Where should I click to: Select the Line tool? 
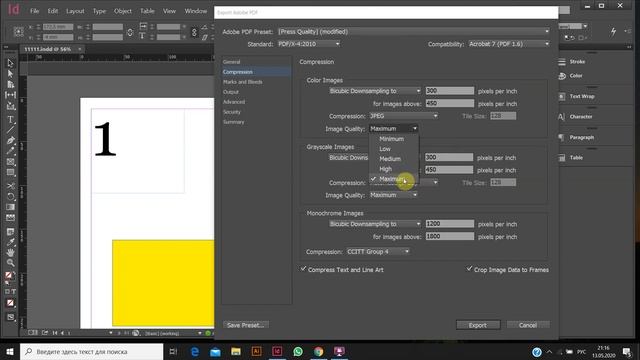(10, 130)
